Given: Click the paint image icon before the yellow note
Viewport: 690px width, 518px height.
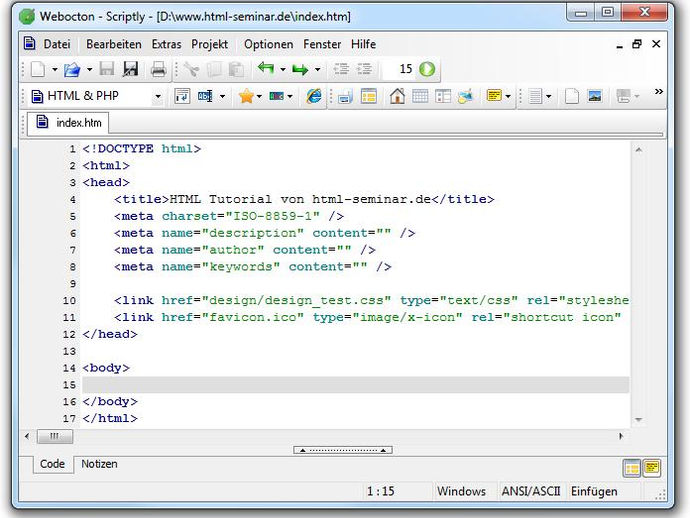Looking at the screenshot, I should pos(465,96).
